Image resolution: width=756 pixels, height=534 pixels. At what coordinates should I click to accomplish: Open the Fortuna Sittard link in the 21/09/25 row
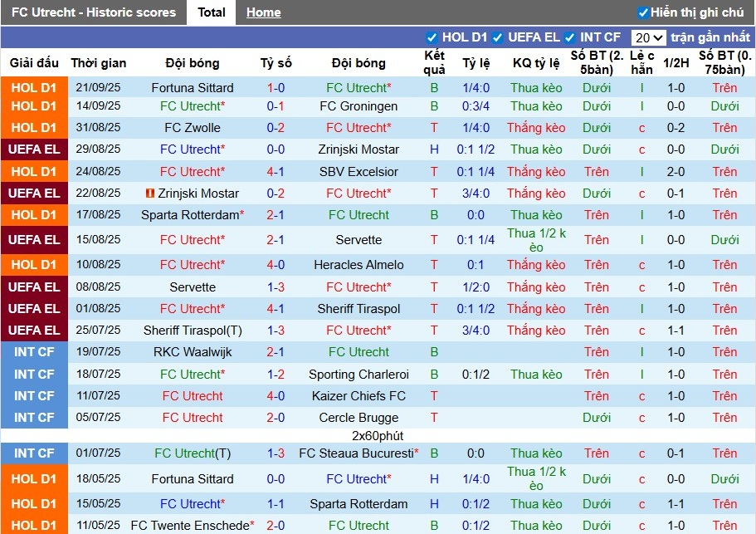(193, 88)
